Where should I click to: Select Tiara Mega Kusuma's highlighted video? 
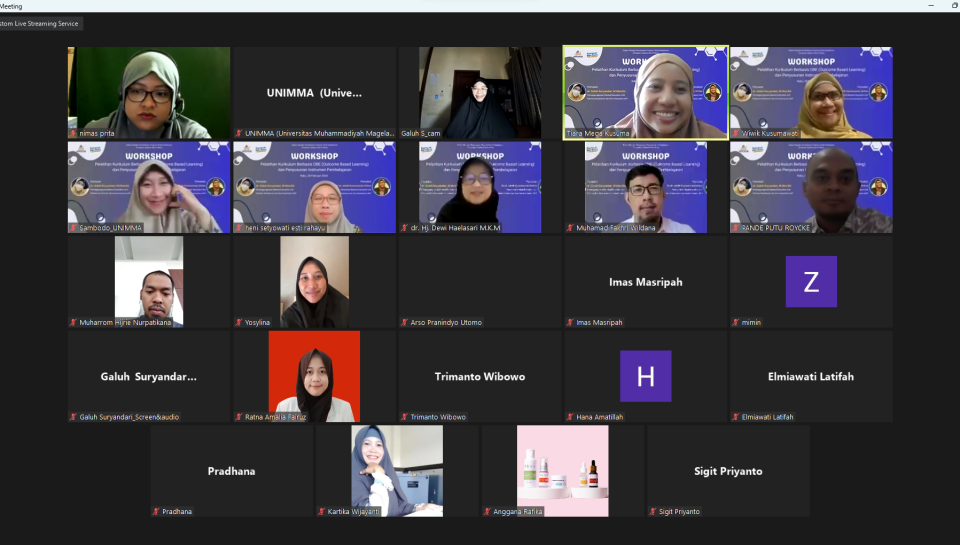tap(645, 93)
